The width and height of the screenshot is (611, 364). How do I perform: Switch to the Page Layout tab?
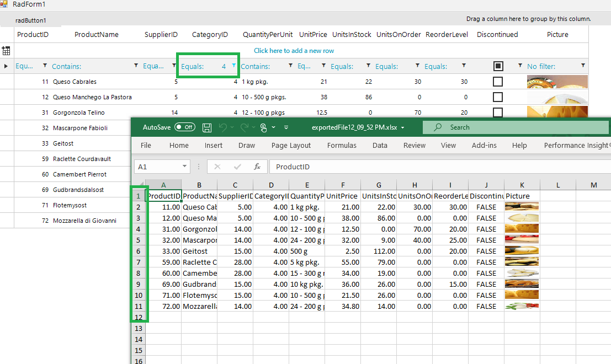tap(291, 146)
